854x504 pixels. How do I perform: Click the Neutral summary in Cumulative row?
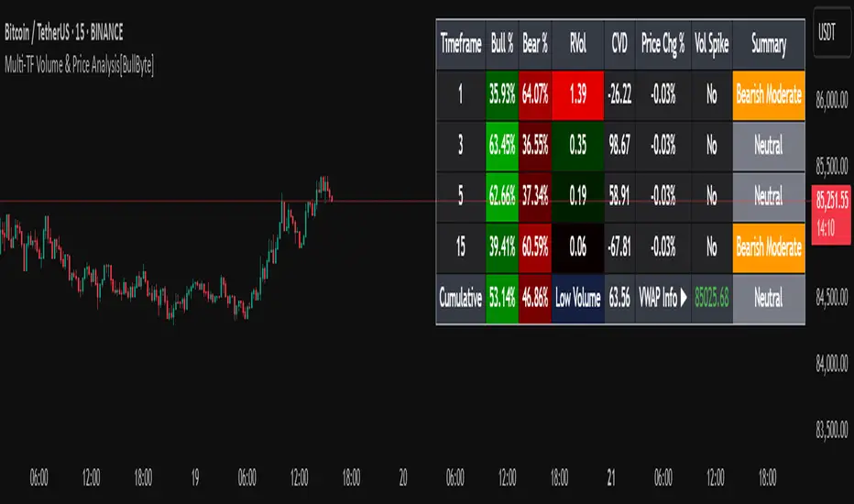[x=769, y=298]
